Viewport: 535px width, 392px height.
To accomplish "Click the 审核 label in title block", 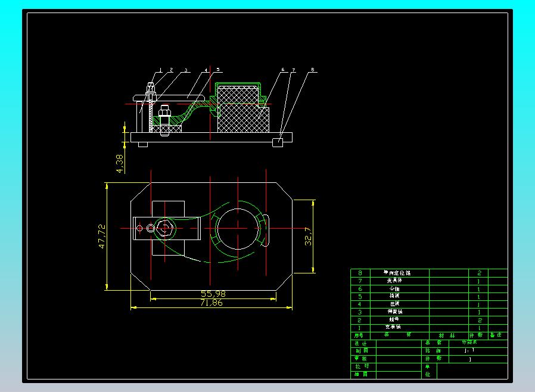I will tap(360, 359).
